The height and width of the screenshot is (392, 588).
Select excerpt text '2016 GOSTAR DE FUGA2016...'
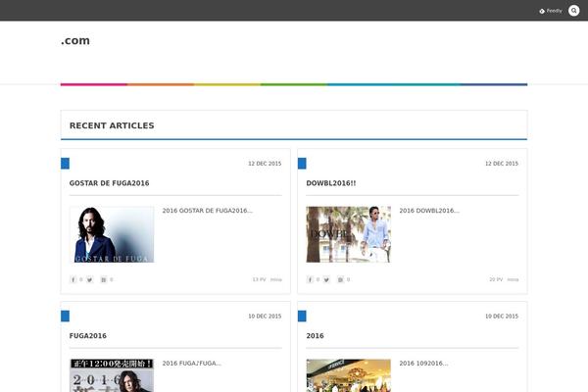[x=208, y=211]
